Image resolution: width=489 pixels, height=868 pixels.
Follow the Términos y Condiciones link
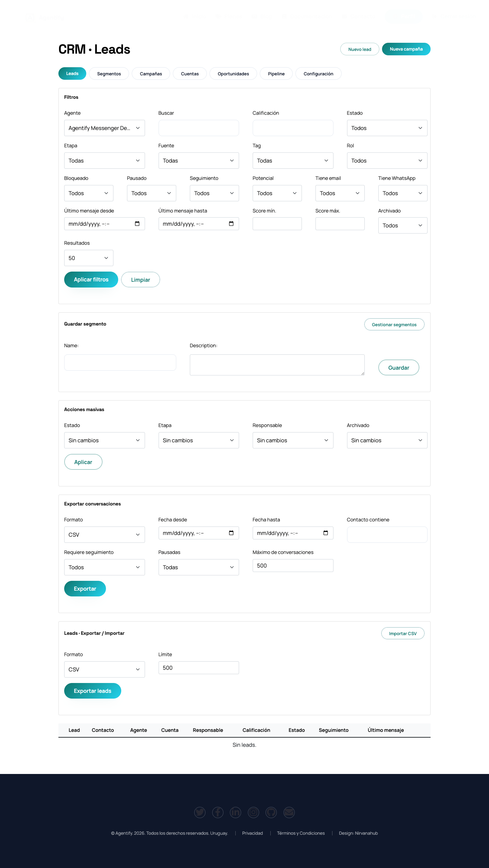coord(301,833)
